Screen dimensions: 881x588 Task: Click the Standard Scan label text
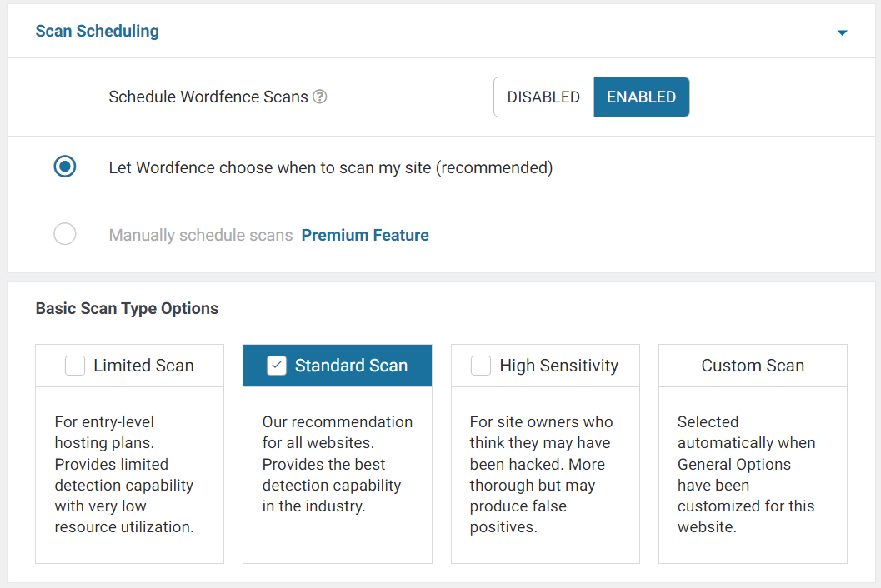click(x=351, y=366)
